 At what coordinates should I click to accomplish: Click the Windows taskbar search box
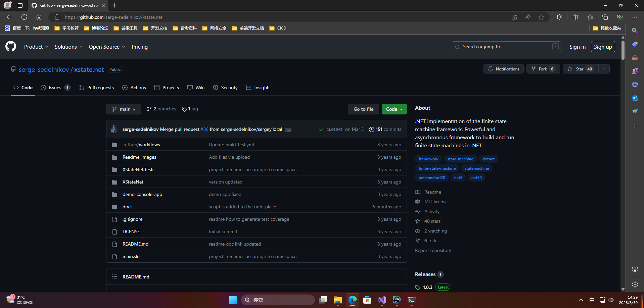pos(278,300)
